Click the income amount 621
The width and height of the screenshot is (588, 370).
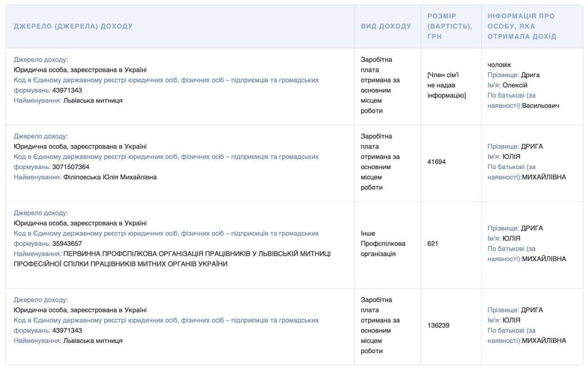tap(433, 244)
